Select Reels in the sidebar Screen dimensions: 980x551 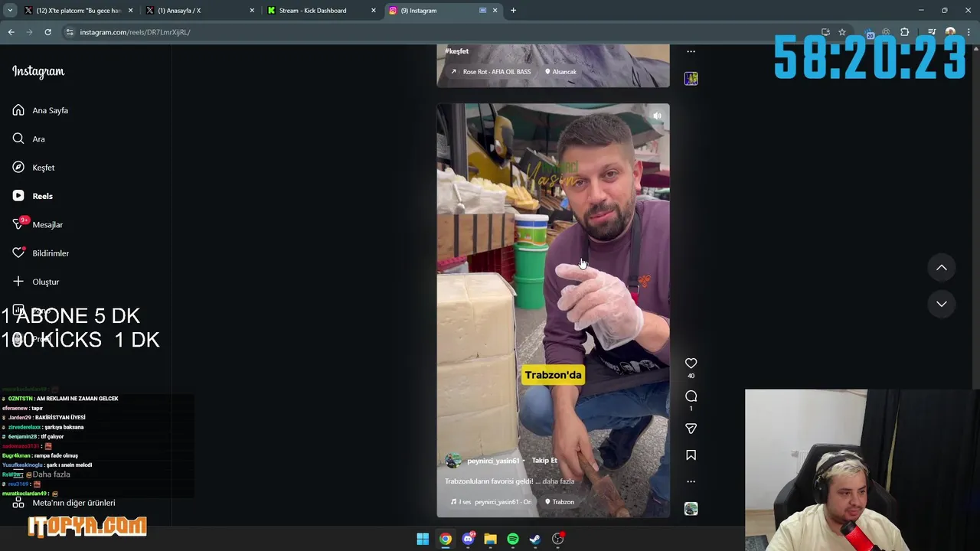pyautogui.click(x=33, y=196)
